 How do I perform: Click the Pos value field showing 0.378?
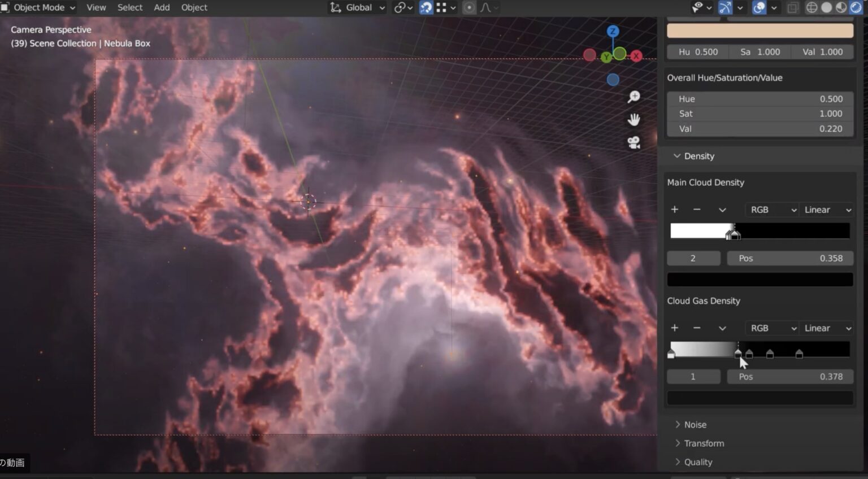(790, 376)
